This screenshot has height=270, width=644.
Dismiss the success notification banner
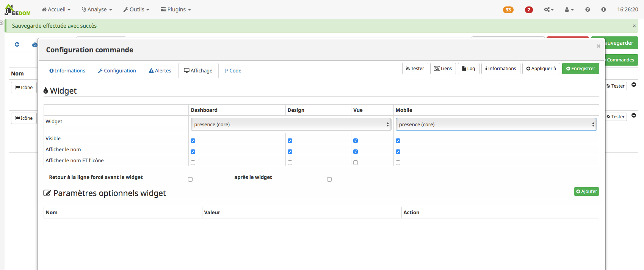click(634, 26)
